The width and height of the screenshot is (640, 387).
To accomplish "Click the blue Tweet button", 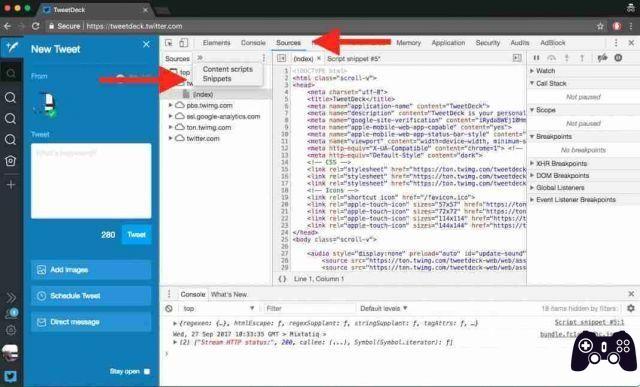I will click(136, 235).
